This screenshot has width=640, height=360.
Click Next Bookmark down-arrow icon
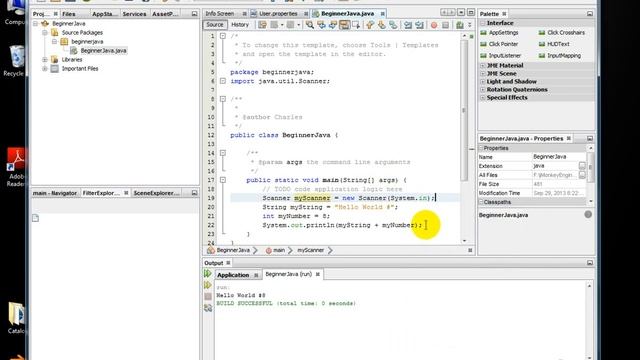[x=381, y=25]
